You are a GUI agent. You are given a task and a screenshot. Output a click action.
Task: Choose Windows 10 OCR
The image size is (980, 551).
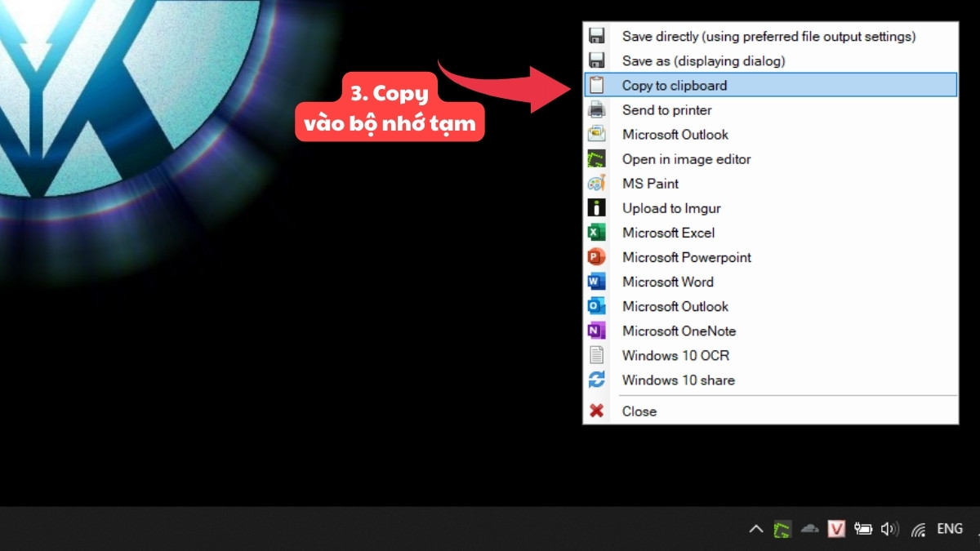pos(770,355)
